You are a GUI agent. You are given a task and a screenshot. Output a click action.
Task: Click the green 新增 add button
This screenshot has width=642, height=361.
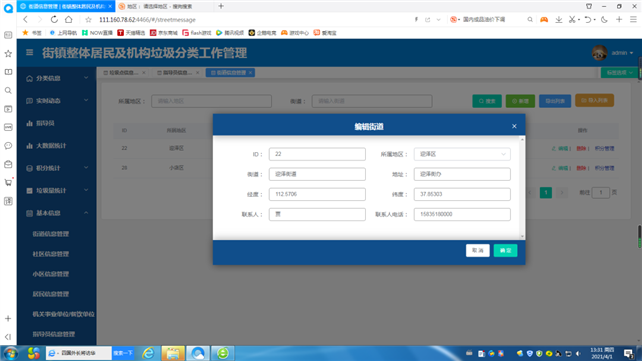coord(520,101)
